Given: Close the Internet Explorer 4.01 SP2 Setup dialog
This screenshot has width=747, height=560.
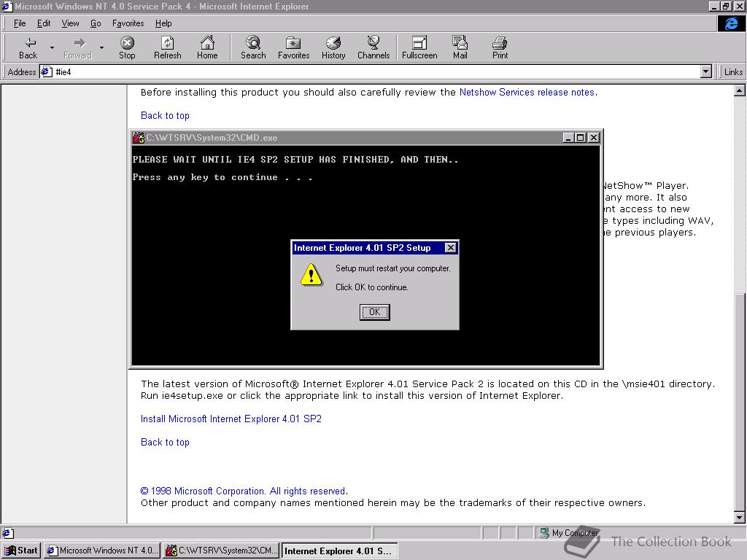Looking at the screenshot, I should pyautogui.click(x=450, y=248).
